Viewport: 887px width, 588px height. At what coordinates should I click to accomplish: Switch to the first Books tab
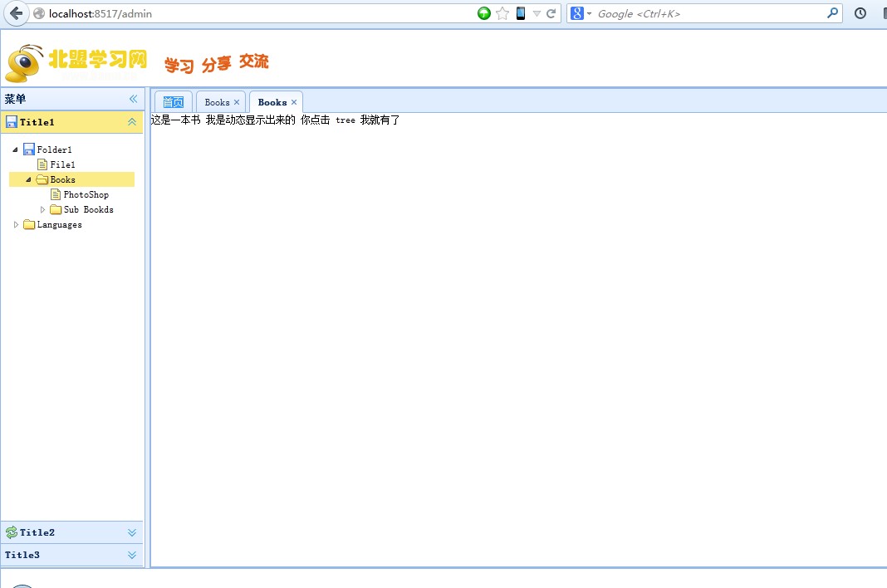(217, 102)
